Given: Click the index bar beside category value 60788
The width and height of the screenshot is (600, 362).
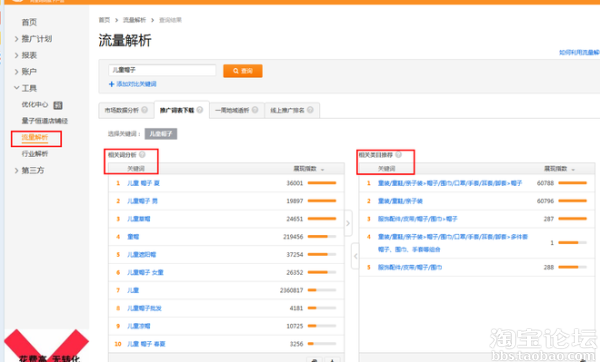Looking at the screenshot, I should click(x=572, y=183).
